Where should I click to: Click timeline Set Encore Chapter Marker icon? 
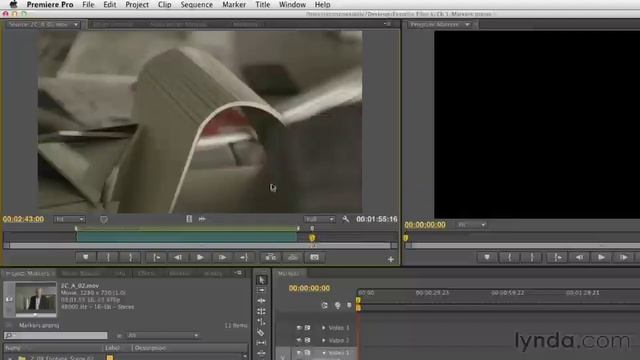(x=338, y=305)
